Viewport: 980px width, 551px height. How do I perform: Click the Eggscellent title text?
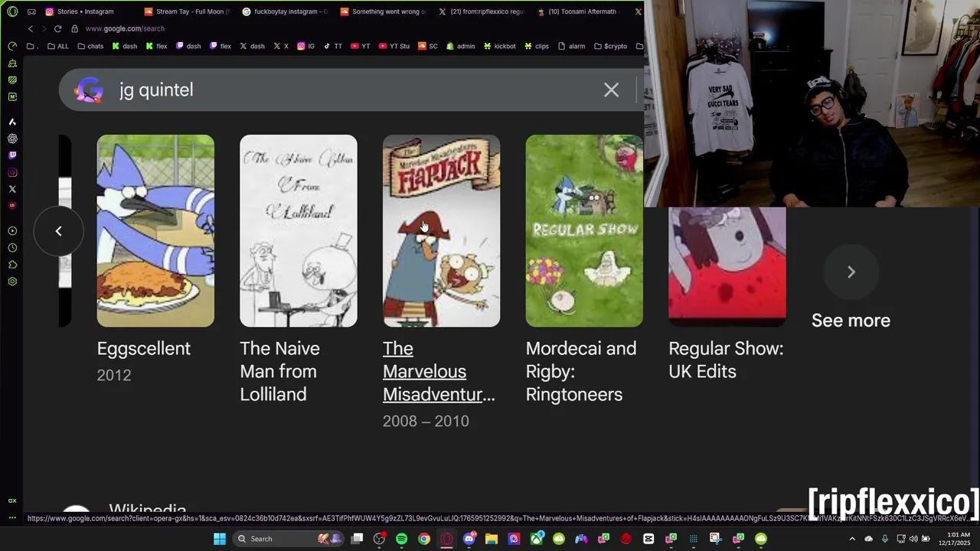[x=144, y=348]
